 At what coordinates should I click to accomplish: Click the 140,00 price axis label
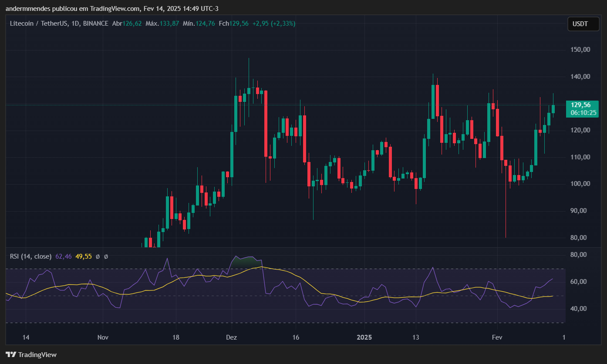(x=580, y=77)
